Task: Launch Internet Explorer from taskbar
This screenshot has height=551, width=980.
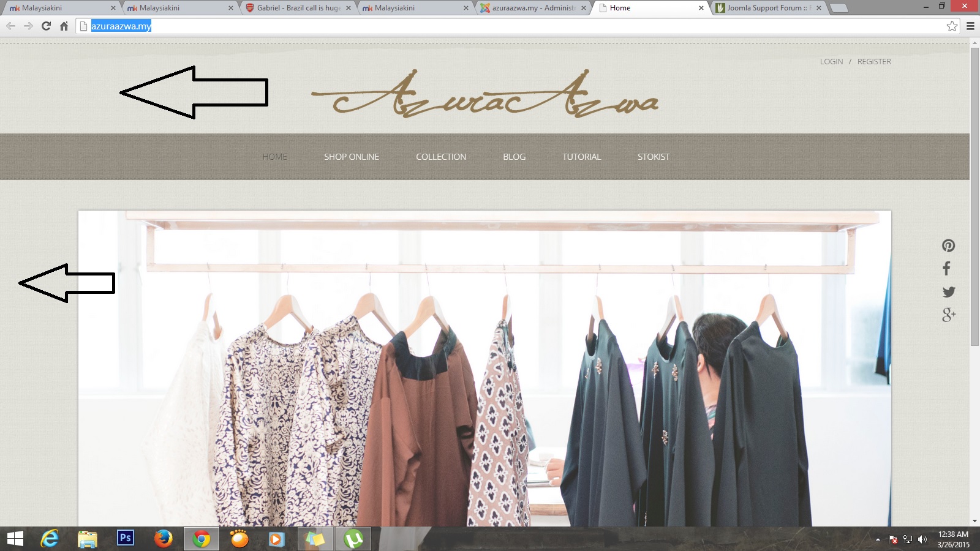Action: [x=50, y=539]
